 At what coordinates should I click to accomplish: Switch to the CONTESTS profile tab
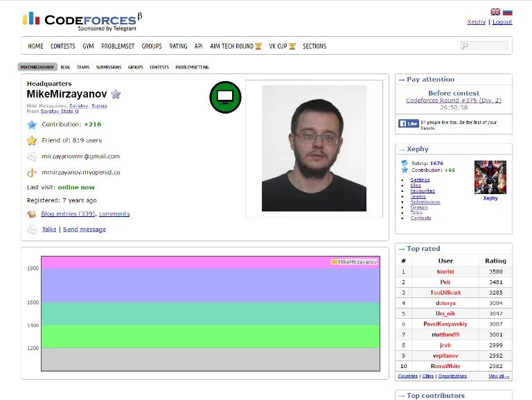pos(159,67)
